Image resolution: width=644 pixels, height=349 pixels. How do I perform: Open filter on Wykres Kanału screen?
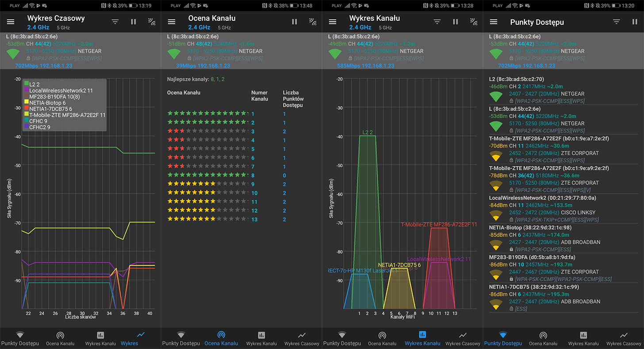click(x=437, y=22)
